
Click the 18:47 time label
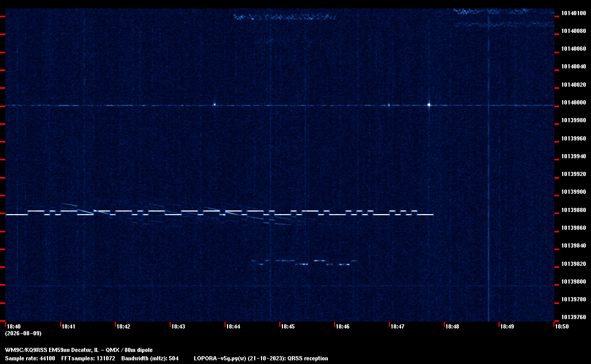pos(397,326)
